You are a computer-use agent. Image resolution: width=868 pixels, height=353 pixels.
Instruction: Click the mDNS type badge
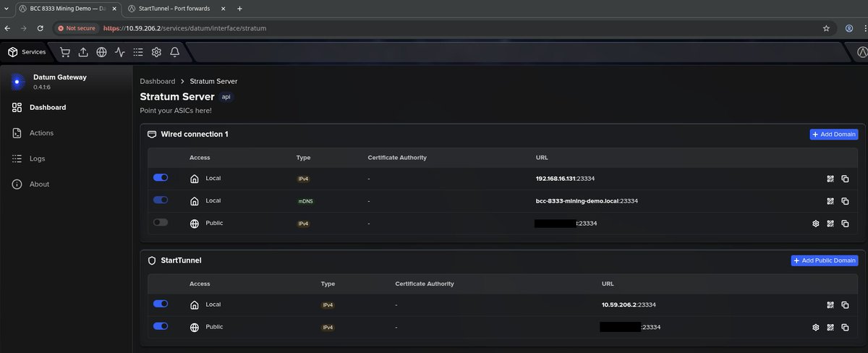point(305,201)
